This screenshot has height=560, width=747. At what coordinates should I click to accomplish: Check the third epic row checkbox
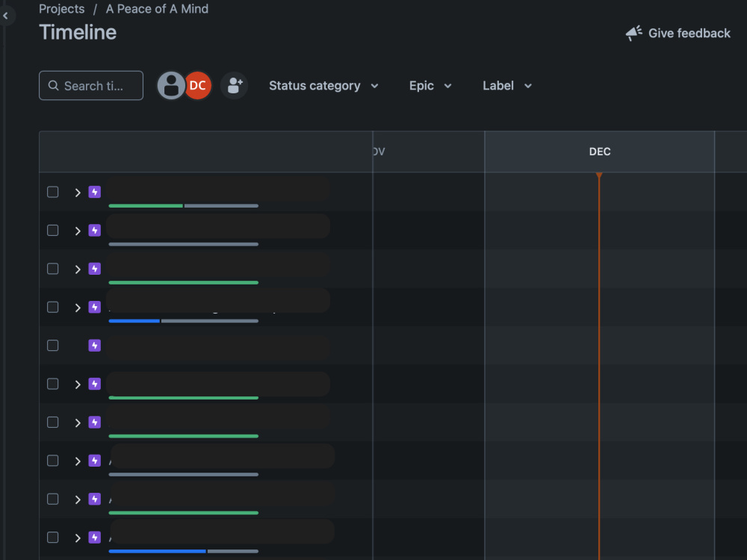tap(53, 269)
